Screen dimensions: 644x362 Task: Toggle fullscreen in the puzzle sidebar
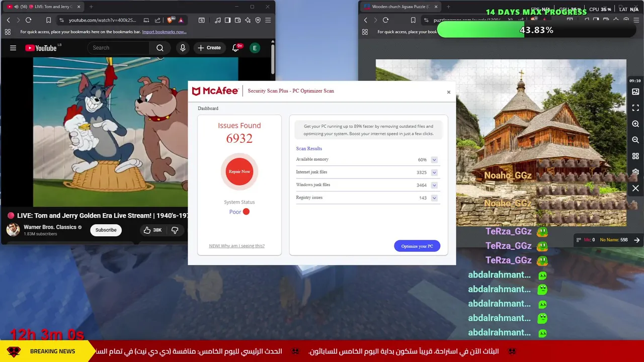click(635, 108)
